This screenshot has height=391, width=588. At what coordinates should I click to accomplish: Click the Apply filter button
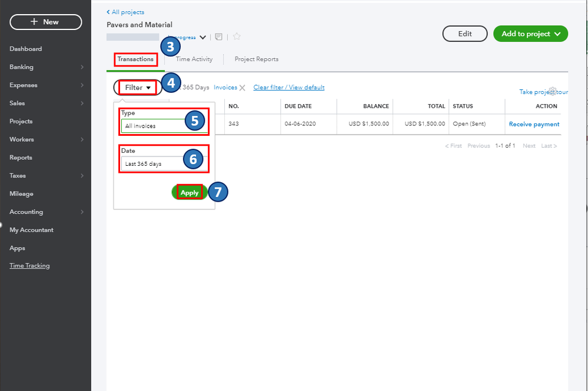(190, 192)
